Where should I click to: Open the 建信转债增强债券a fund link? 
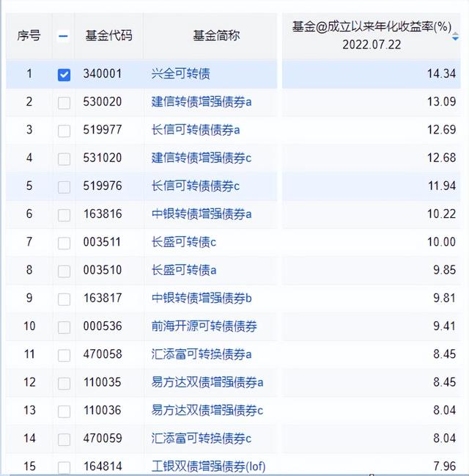pyautogui.click(x=202, y=102)
